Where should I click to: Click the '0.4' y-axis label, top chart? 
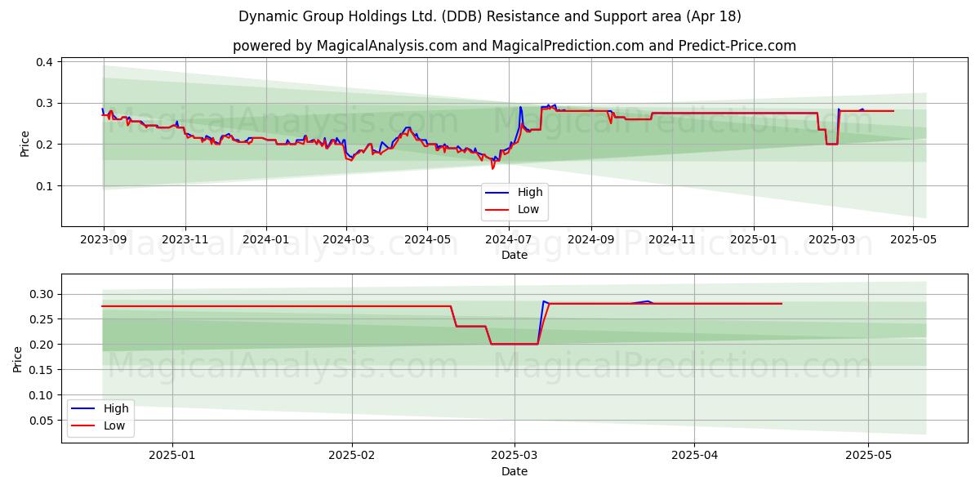coord(45,62)
